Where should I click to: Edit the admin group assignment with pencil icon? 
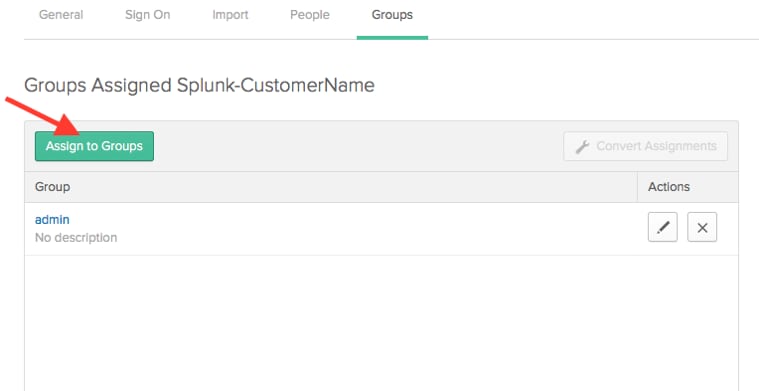pos(663,227)
